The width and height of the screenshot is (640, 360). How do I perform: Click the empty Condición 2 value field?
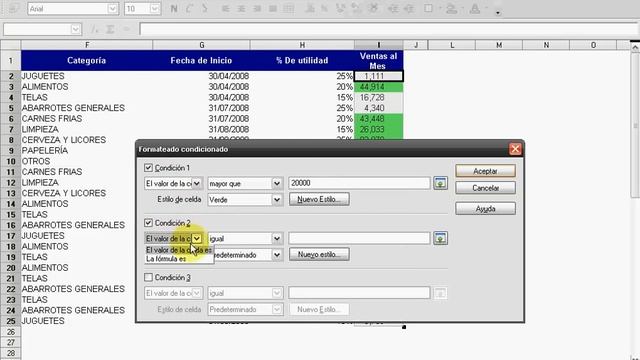359,238
